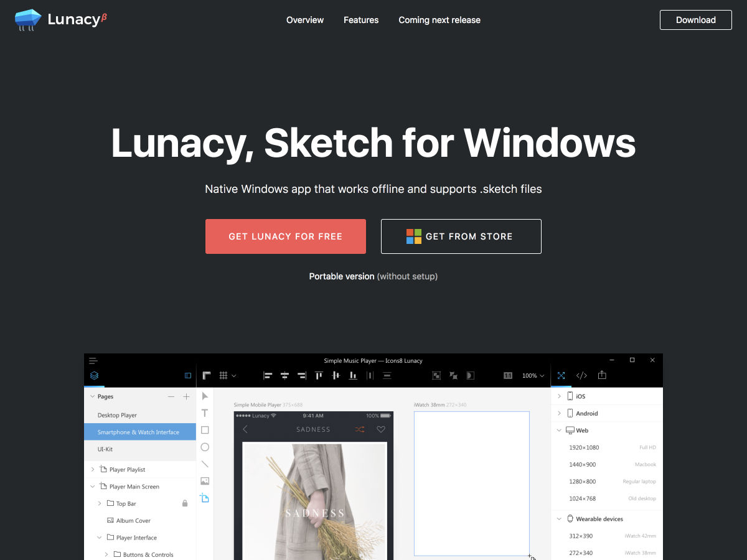Toggle the lock on Top Bar layer

pos(185,503)
